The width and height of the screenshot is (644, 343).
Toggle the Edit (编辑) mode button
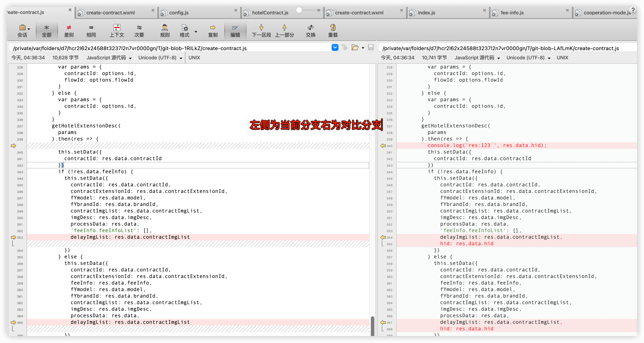(235, 31)
